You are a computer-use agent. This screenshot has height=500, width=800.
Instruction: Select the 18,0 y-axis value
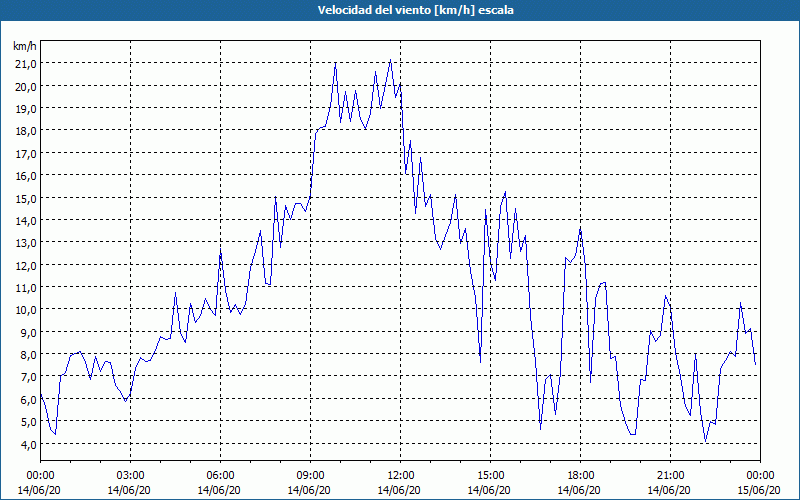tap(26, 131)
